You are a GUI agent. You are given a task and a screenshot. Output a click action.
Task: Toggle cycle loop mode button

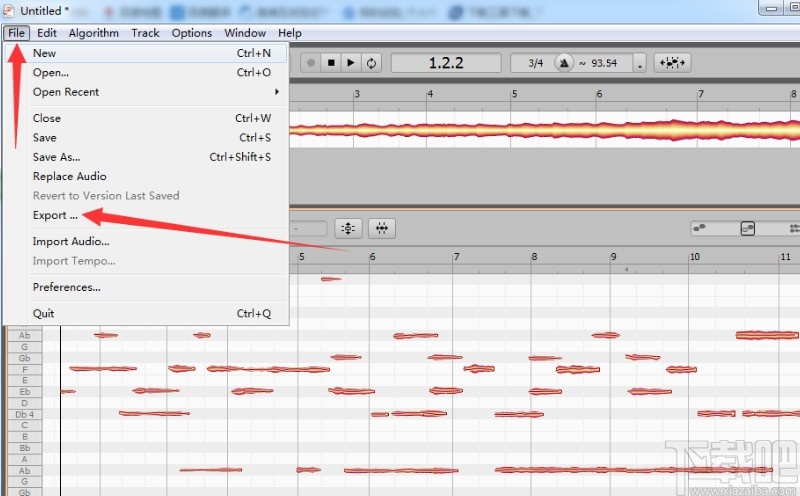(371, 63)
